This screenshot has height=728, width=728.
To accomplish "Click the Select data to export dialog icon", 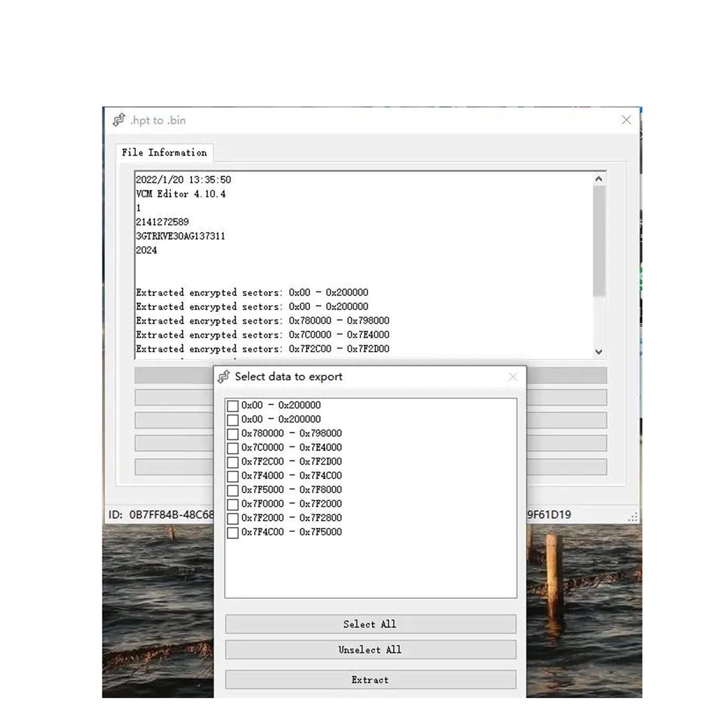I will [x=224, y=377].
